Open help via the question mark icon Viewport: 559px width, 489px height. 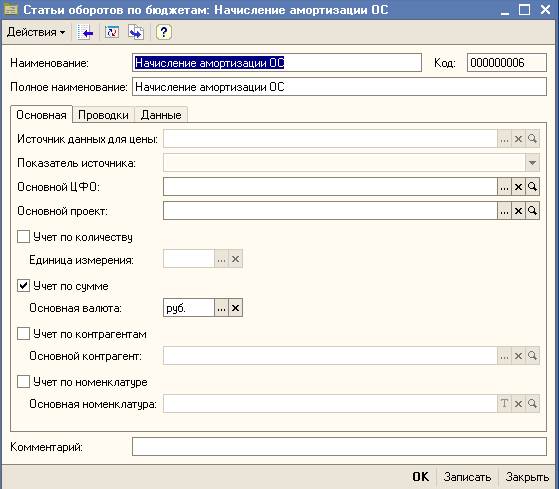164,32
